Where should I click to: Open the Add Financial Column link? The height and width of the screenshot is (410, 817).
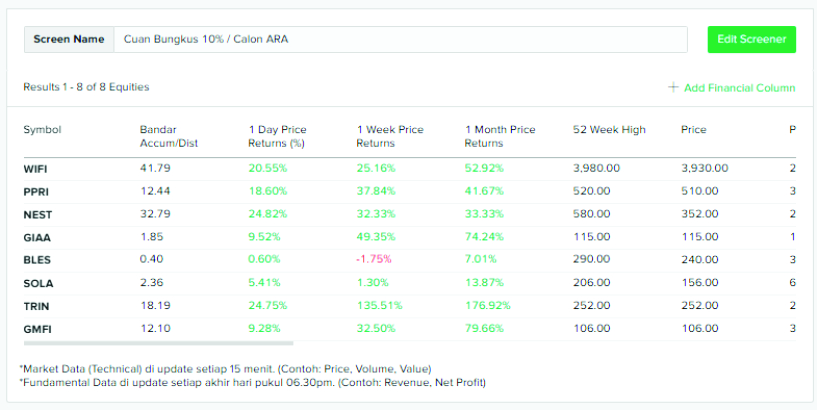[739, 88]
